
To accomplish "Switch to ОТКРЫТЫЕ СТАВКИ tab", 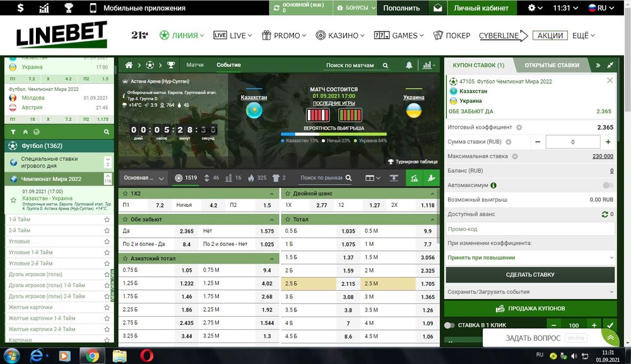I will [551, 65].
